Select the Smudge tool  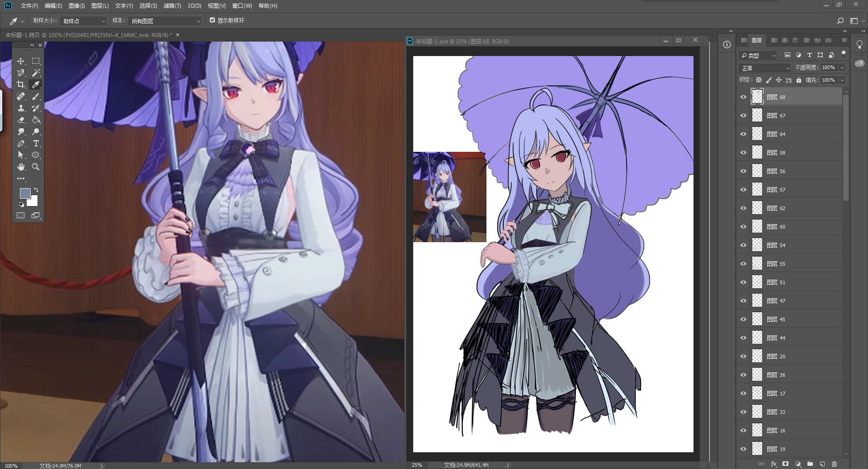click(21, 131)
